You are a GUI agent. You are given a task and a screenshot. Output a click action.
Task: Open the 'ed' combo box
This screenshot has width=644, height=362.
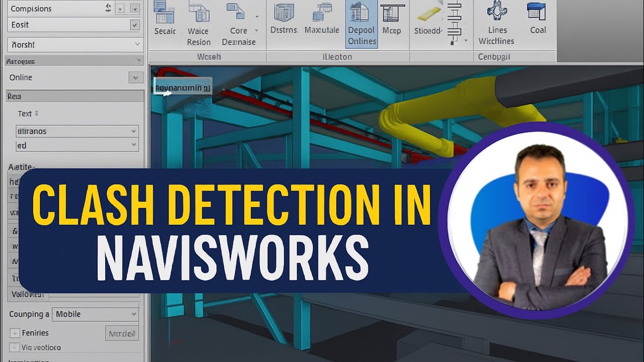coord(77,145)
